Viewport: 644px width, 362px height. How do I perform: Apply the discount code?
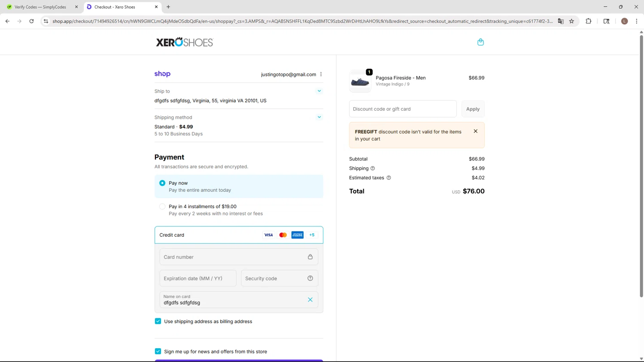point(473,109)
